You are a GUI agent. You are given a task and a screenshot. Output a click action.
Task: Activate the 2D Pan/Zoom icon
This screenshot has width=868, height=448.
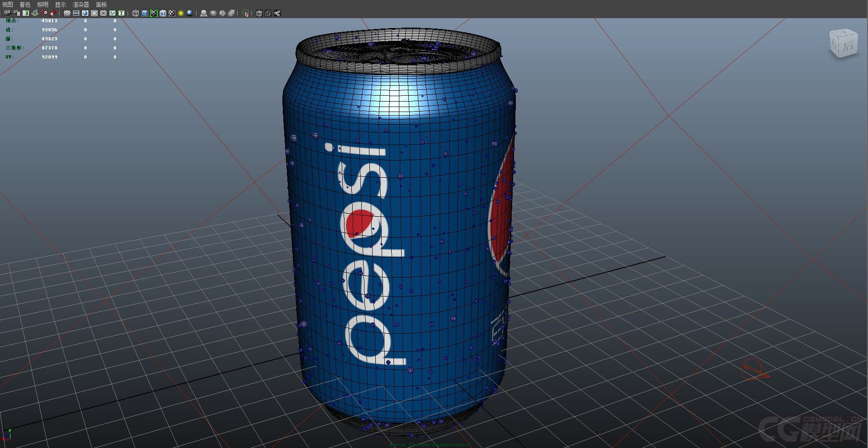point(44,13)
